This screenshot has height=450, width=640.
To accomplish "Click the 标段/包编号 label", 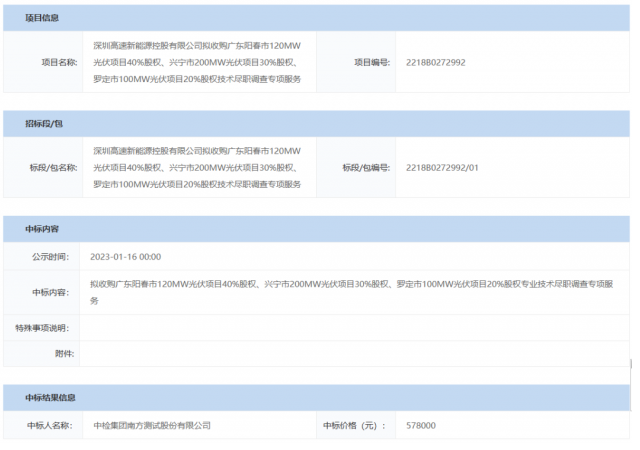I will [365, 167].
